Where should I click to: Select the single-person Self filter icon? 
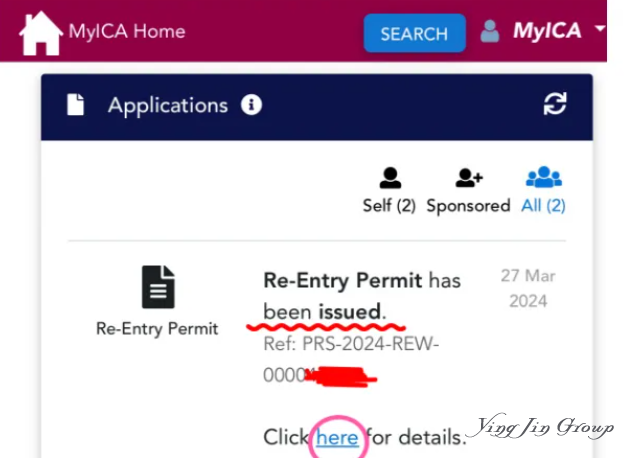tap(390, 177)
